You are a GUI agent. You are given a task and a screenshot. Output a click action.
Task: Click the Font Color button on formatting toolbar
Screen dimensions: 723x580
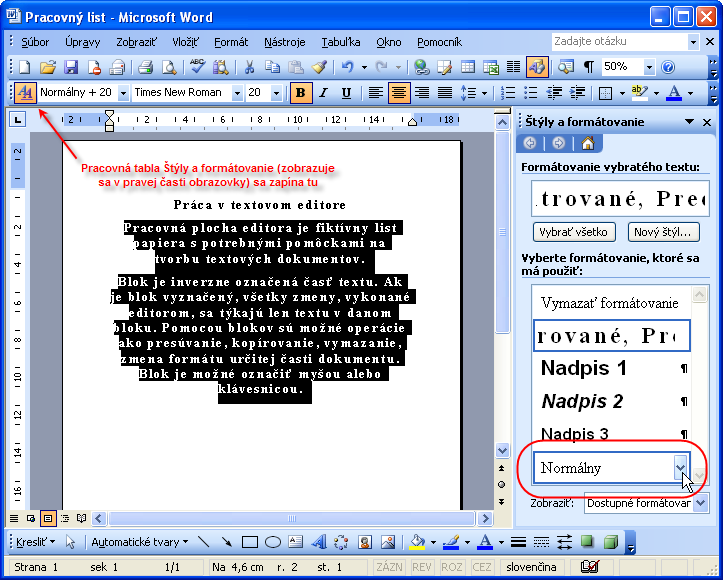(x=674, y=93)
